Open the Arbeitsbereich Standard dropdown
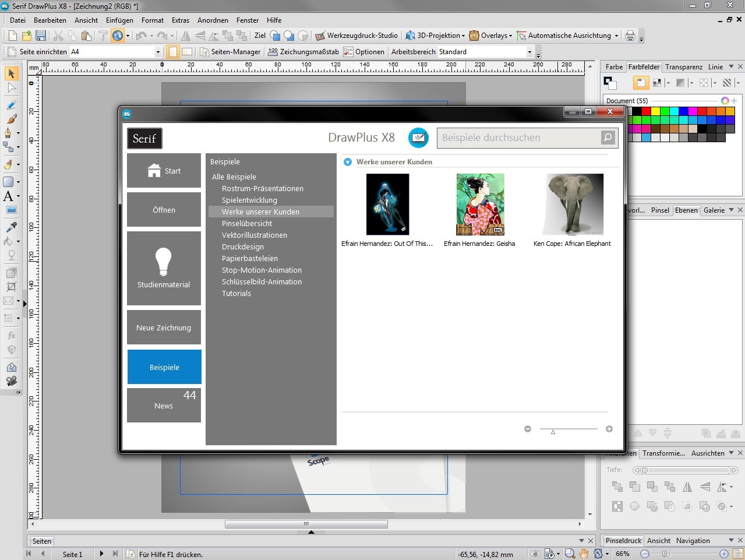This screenshot has width=745, height=560. click(529, 52)
